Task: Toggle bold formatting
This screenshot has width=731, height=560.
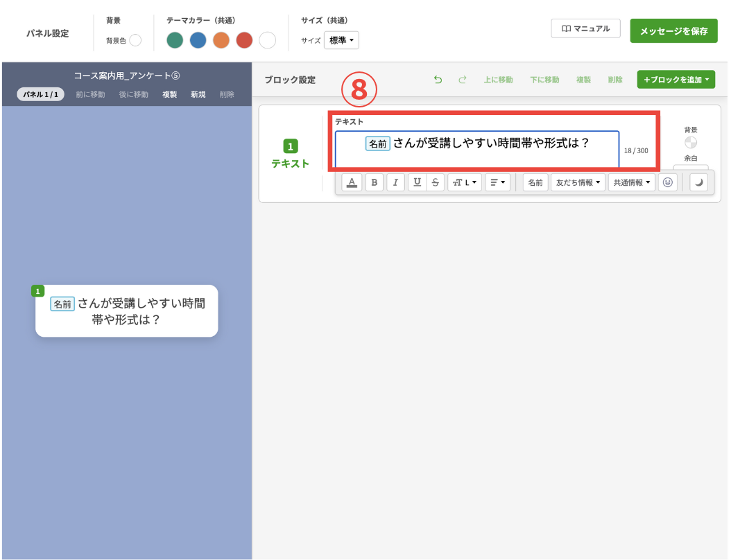Action: coord(375,182)
